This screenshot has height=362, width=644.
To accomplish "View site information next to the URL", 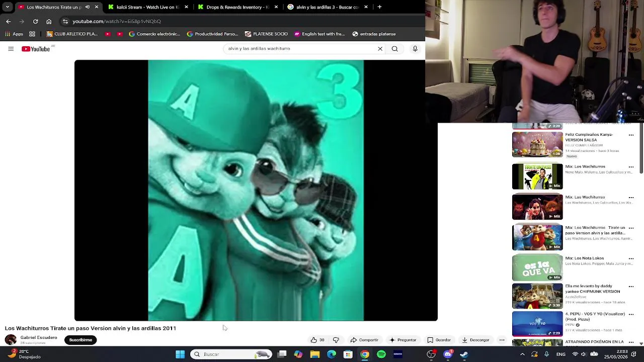I will [65, 21].
